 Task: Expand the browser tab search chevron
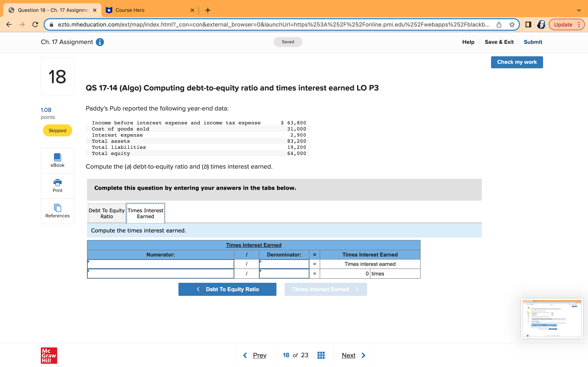(579, 10)
